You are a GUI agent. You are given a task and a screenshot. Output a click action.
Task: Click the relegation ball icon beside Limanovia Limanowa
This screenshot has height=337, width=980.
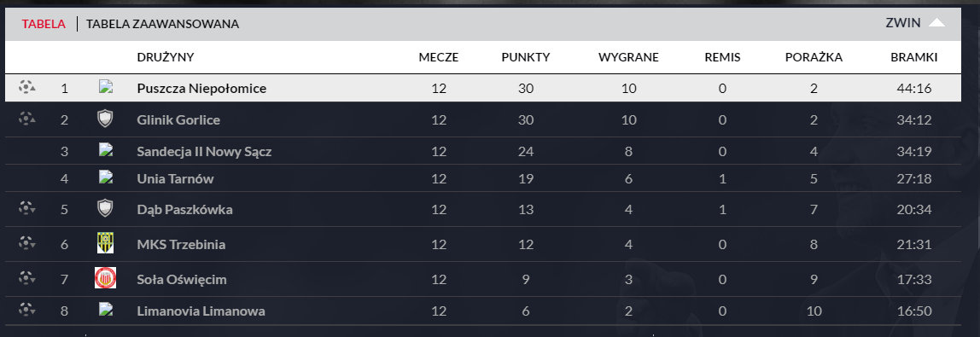(x=26, y=309)
